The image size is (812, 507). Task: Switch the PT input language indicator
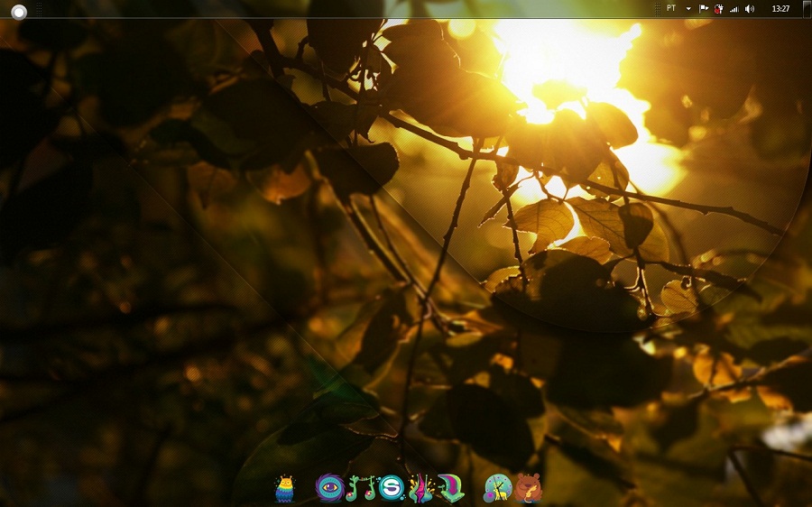point(671,8)
